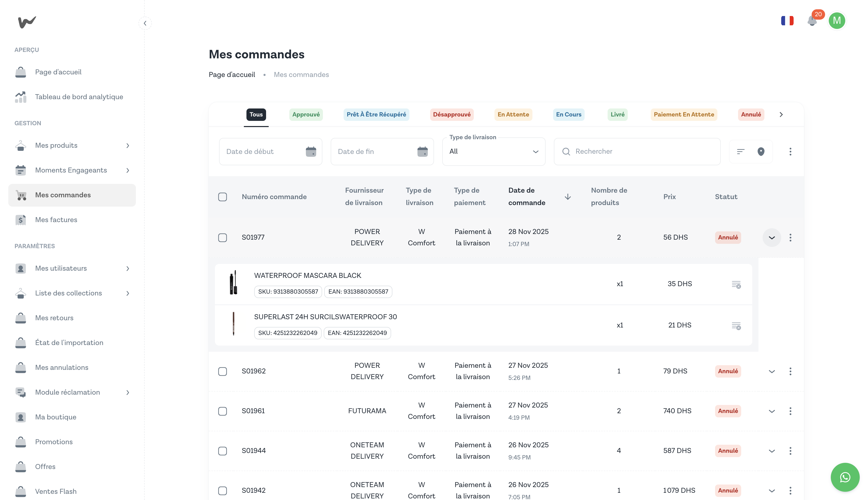This screenshot has width=868, height=500.
Task: Expand Mes produits sidebar submenu
Action: click(x=128, y=146)
